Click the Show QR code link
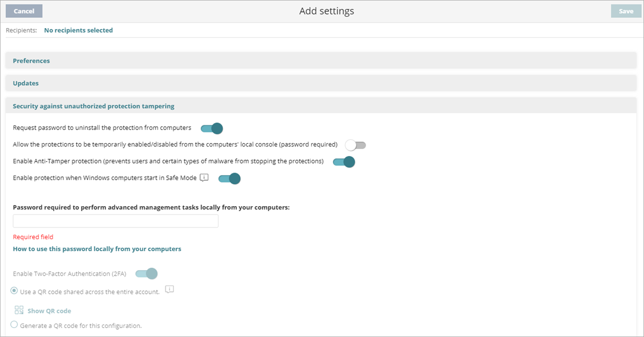 coord(49,310)
